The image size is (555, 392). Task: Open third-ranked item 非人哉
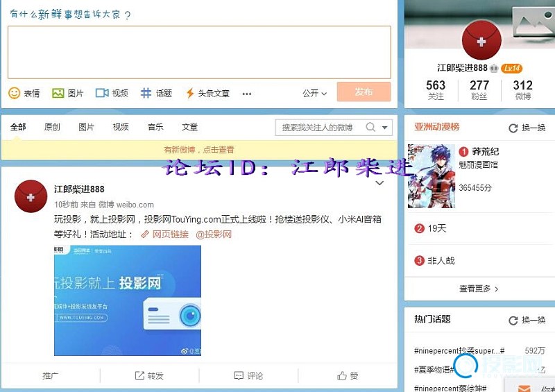click(x=441, y=261)
